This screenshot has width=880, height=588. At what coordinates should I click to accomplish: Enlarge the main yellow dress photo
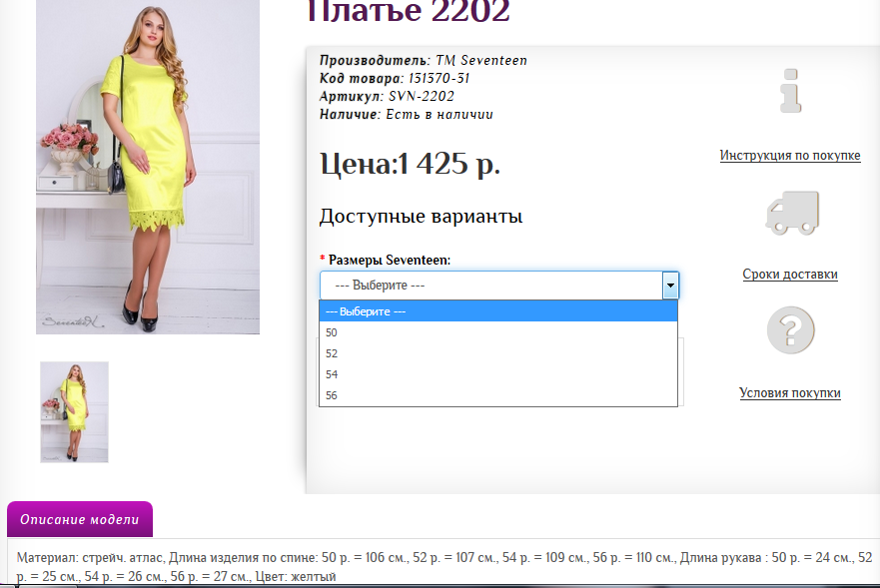(148, 165)
